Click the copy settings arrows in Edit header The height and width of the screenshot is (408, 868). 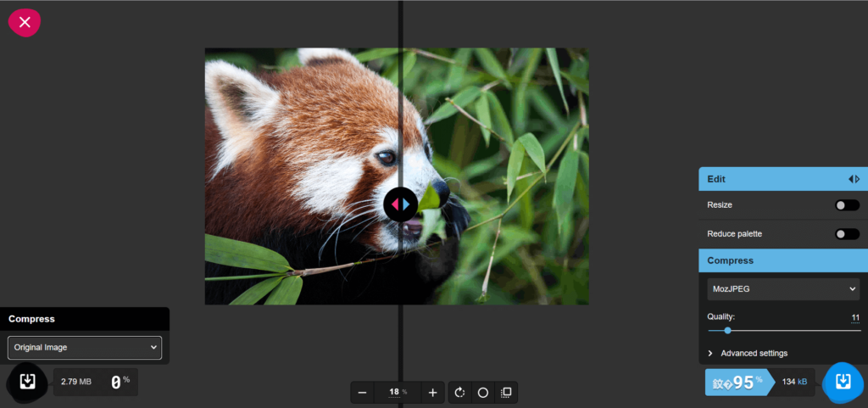pos(854,179)
